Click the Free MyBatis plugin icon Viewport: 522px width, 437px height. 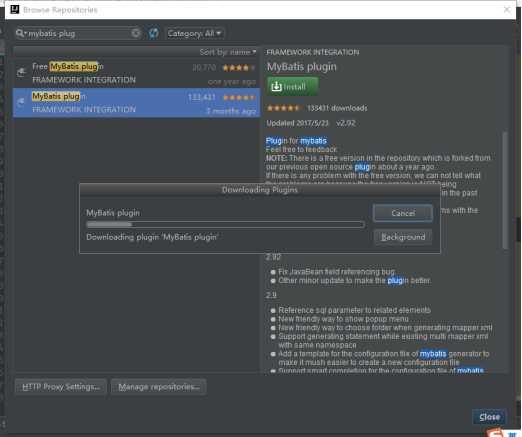(21, 72)
